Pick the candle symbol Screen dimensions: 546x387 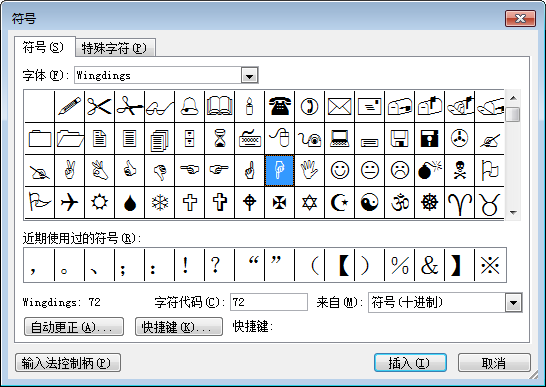(249, 106)
